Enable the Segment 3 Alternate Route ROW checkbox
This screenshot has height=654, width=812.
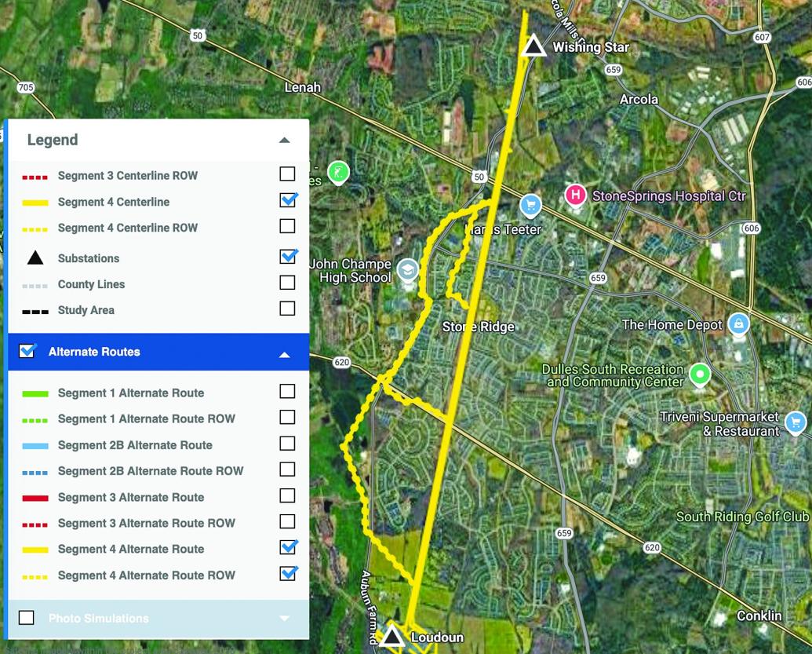point(287,521)
